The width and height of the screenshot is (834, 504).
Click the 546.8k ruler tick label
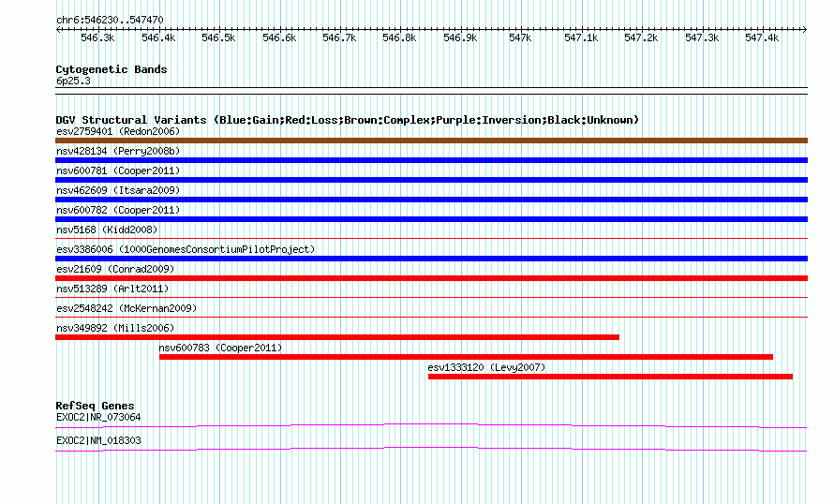(399, 37)
